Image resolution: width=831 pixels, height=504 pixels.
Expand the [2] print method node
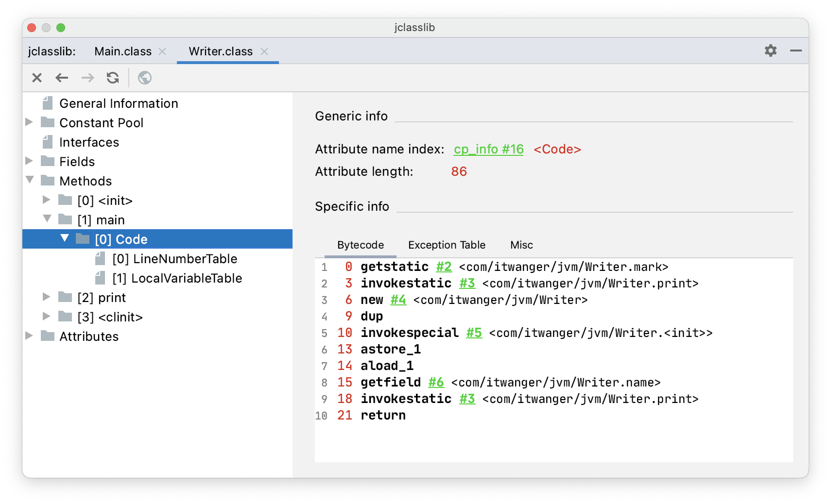click(47, 297)
